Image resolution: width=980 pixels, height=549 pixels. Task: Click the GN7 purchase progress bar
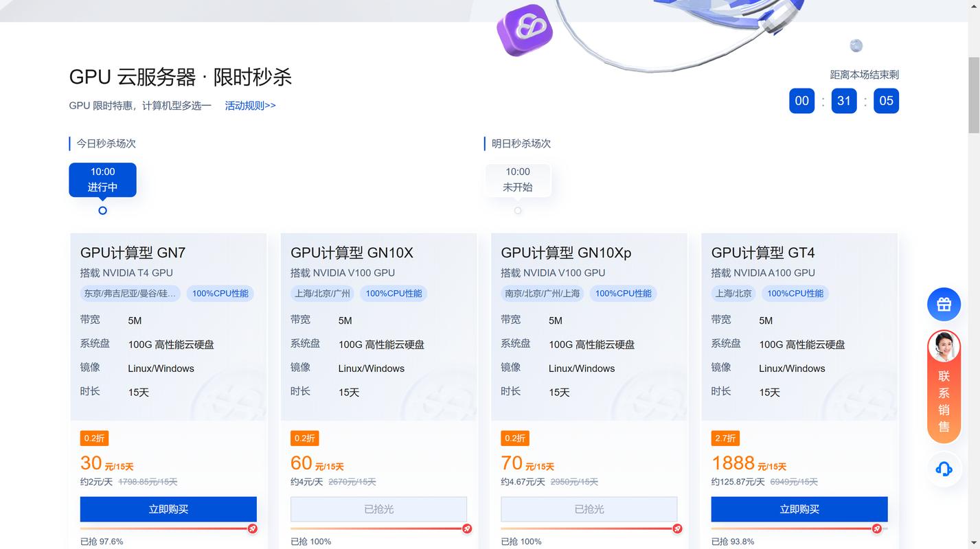click(x=168, y=528)
